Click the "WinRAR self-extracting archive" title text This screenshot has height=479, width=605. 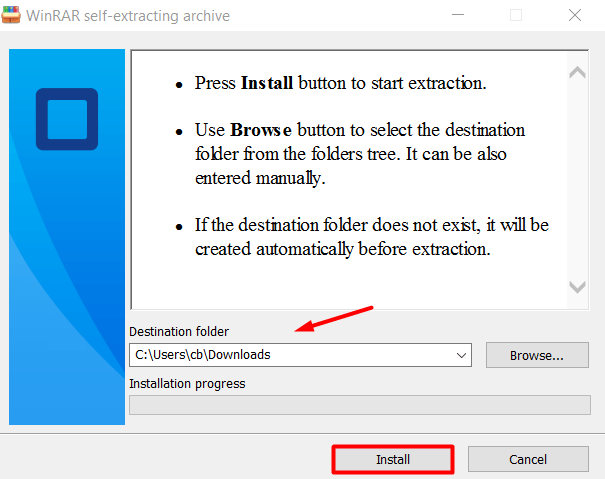[x=128, y=16]
